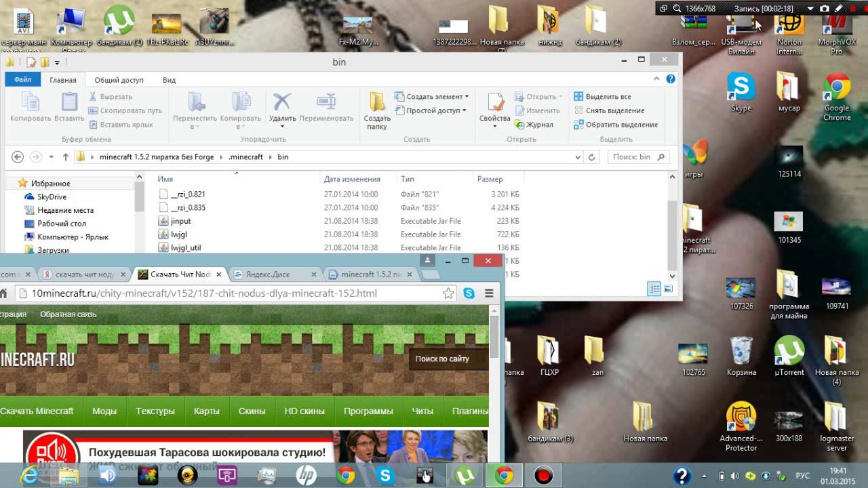The height and width of the screenshot is (488, 868).
Task: Switch to details view icon
Action: coord(654,289)
